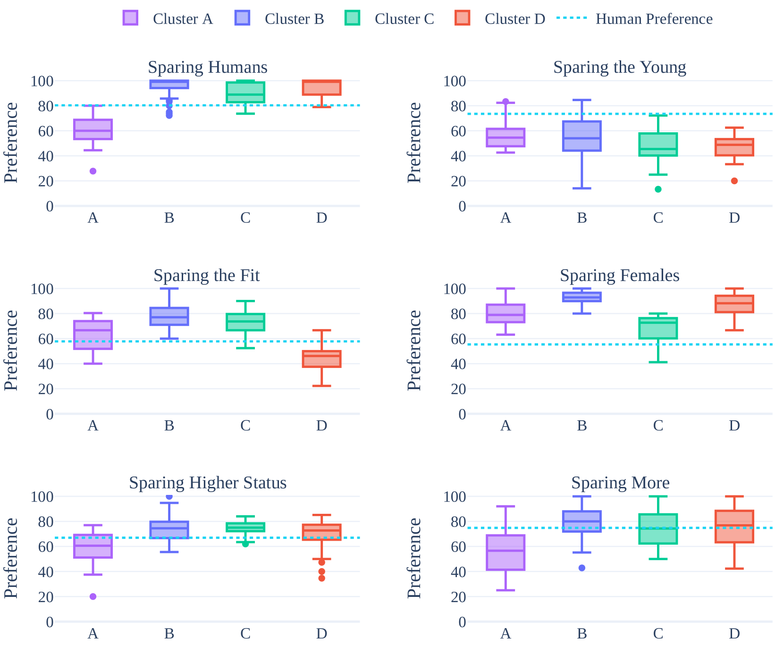784x672 pixels.
Task: Click Cluster A outlier dot in Sparing Humans
Action: tap(93, 171)
